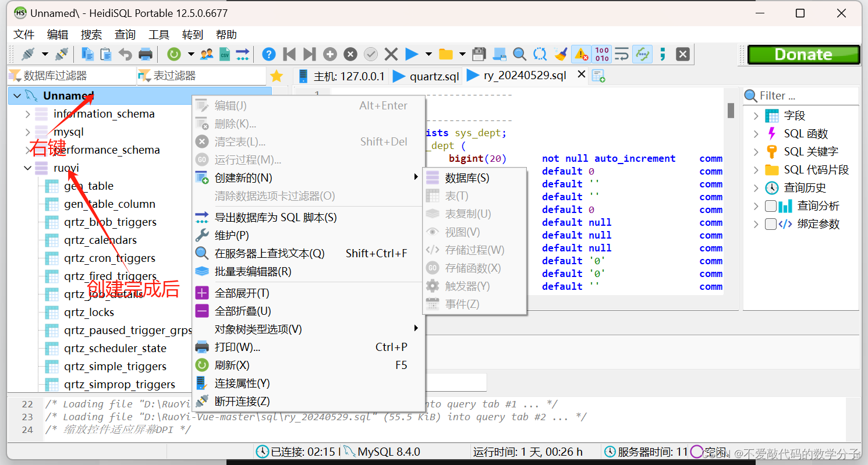Screen dimensions: 868x465
Task: Click the yellow star favorites icon
Action: pos(277,76)
